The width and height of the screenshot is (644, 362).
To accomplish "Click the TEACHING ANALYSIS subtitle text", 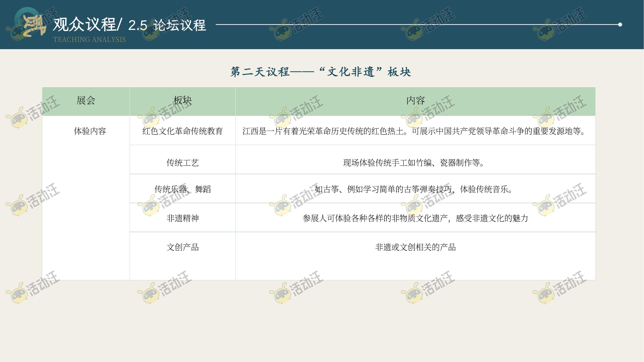I will 89,39.
